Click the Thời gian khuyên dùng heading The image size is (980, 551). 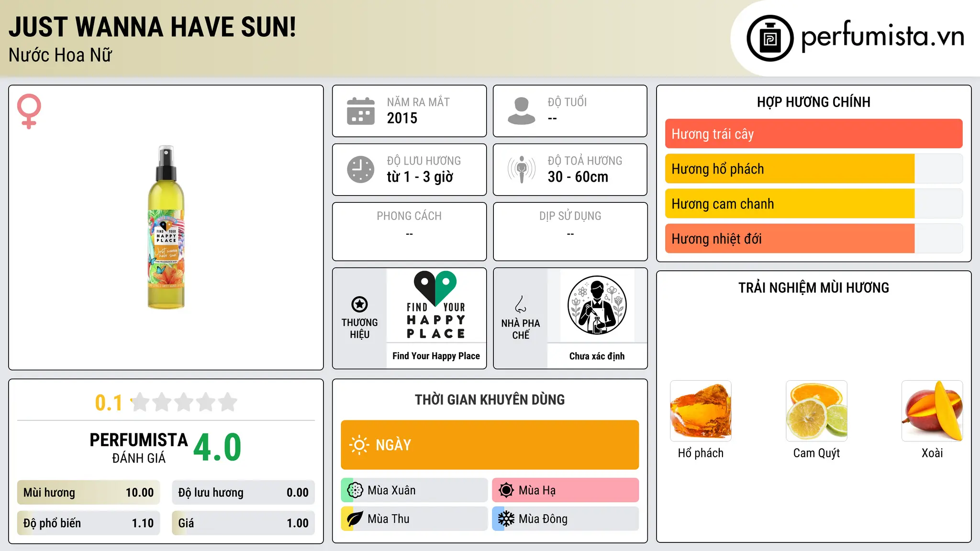coord(490,399)
